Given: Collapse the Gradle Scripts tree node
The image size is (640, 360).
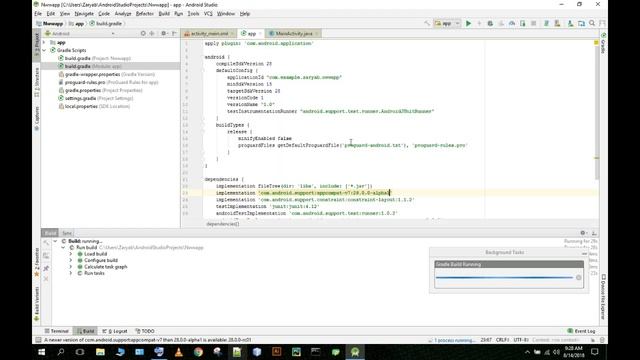Looking at the screenshot, I should (44, 50).
